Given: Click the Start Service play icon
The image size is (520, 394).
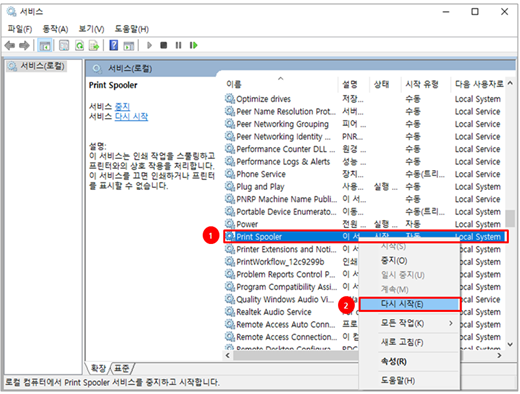Looking at the screenshot, I should coord(149,45).
